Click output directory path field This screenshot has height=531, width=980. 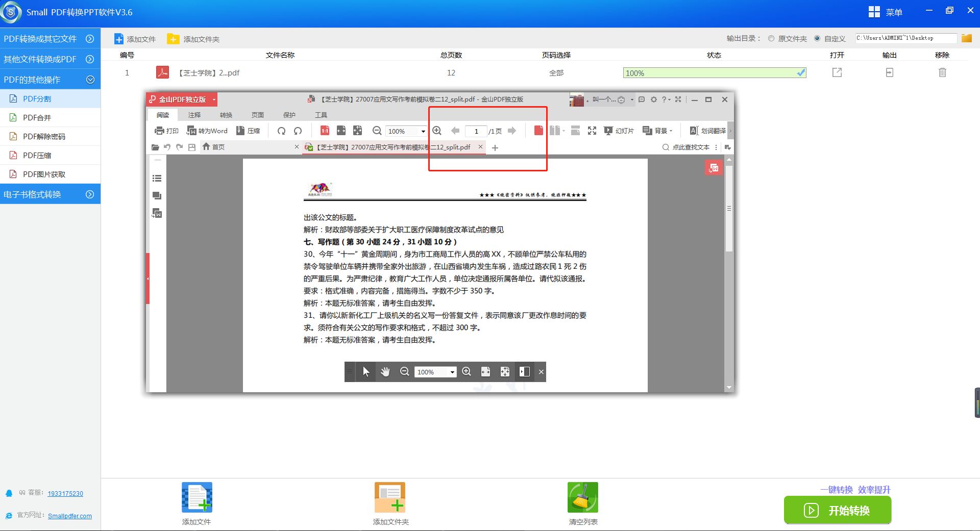(906, 38)
